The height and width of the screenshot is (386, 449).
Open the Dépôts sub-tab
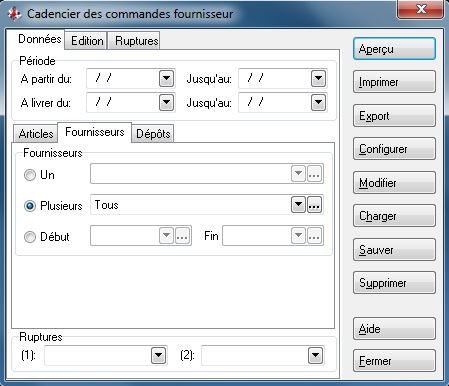[x=153, y=134]
